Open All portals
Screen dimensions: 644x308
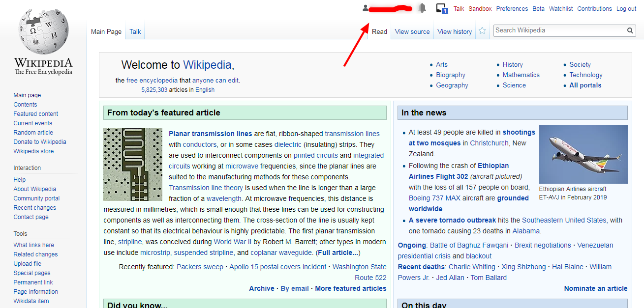[x=585, y=85]
